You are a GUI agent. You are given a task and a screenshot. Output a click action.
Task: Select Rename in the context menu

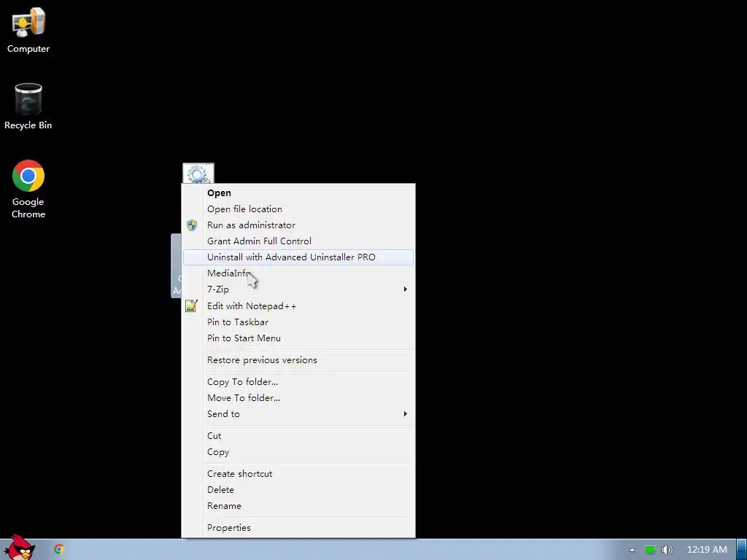click(298, 506)
